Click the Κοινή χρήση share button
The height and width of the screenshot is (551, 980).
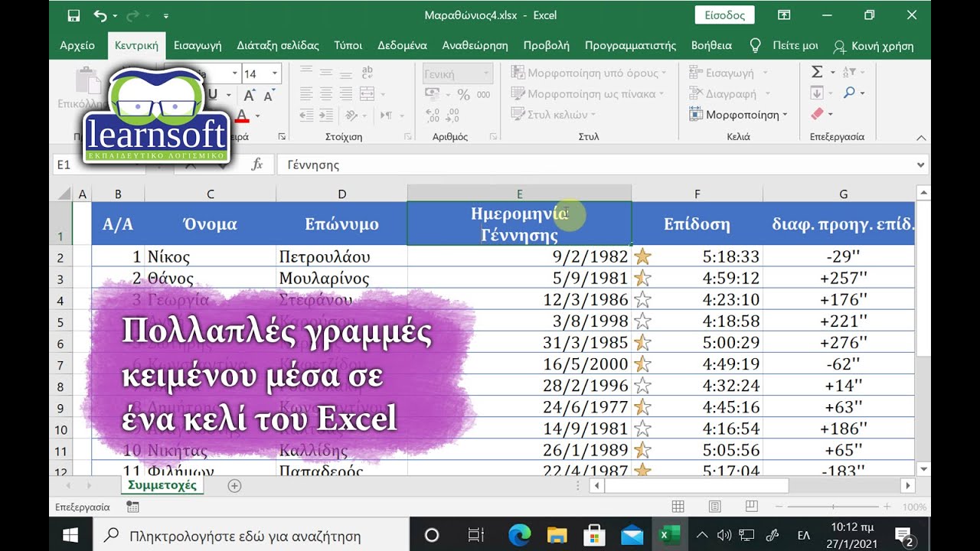874,46
